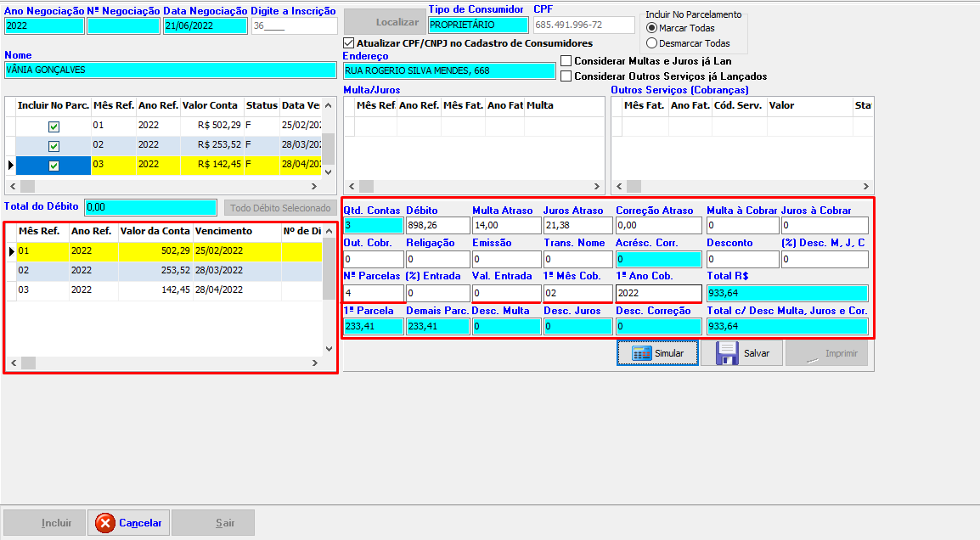The width and height of the screenshot is (980, 540).
Task: Sort by the Valor da Conta column header
Action: point(155,231)
